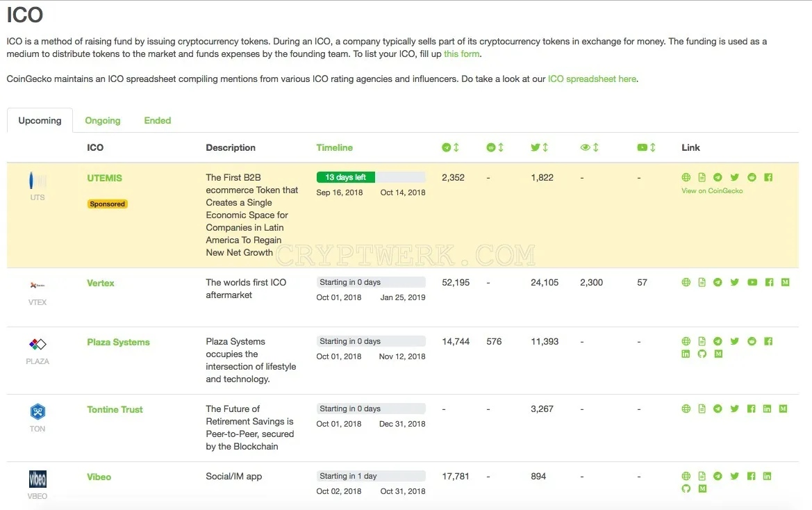812x510 pixels.
Task: Open the Plaza Systems ICO name link
Action: point(118,343)
